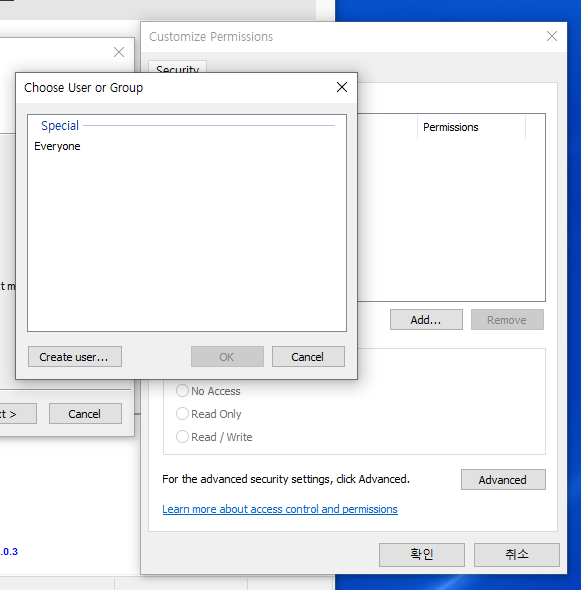Close the Choose User or Group dialog

pyautogui.click(x=342, y=87)
